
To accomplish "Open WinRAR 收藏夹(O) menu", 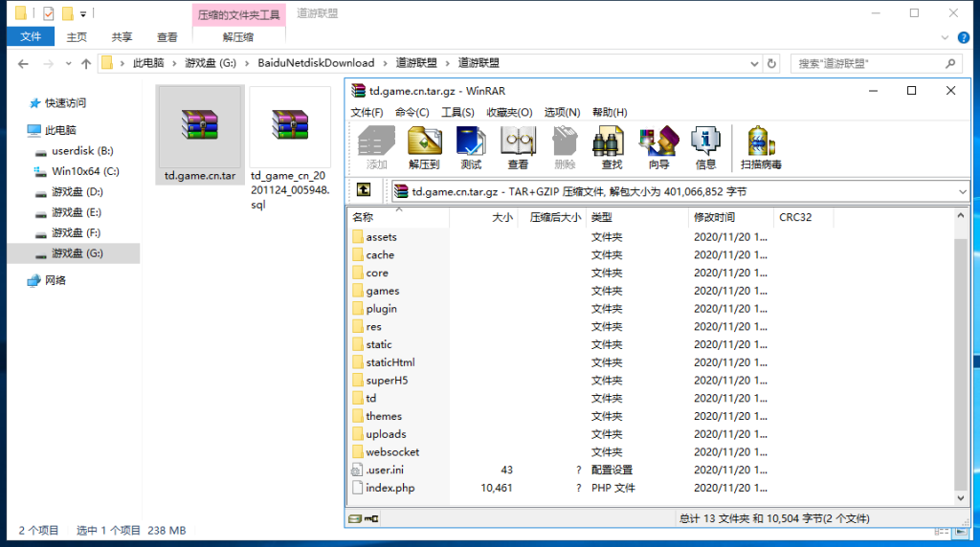I will click(x=509, y=113).
